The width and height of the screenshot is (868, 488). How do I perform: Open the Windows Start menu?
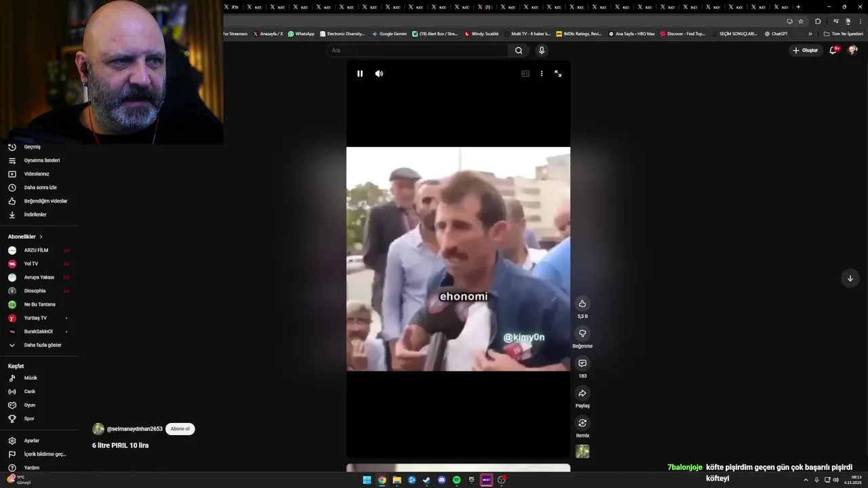(x=367, y=480)
